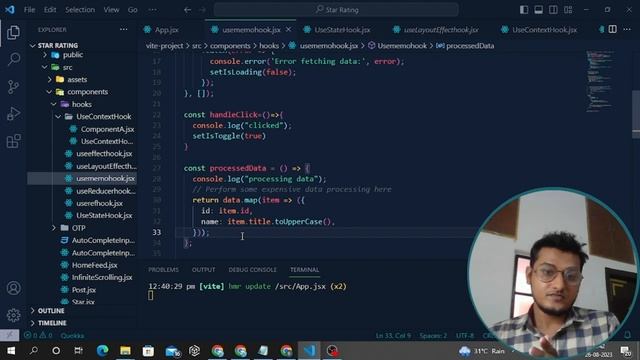Open the Go menu

[x=133, y=9]
